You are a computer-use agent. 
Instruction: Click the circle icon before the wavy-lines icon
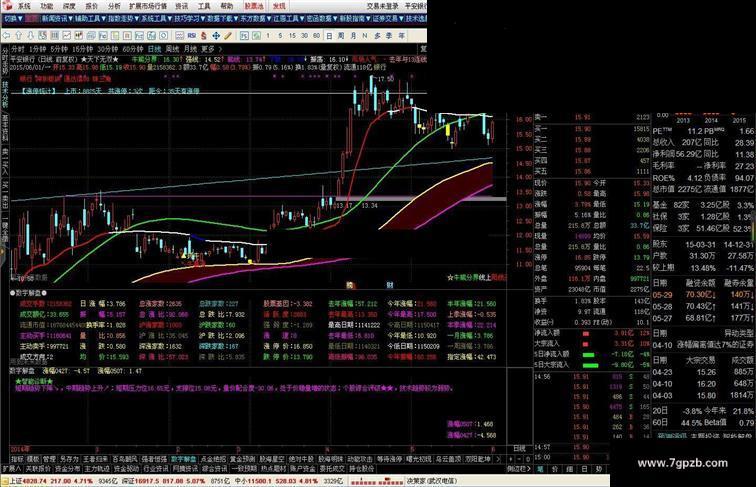[x=164, y=36]
